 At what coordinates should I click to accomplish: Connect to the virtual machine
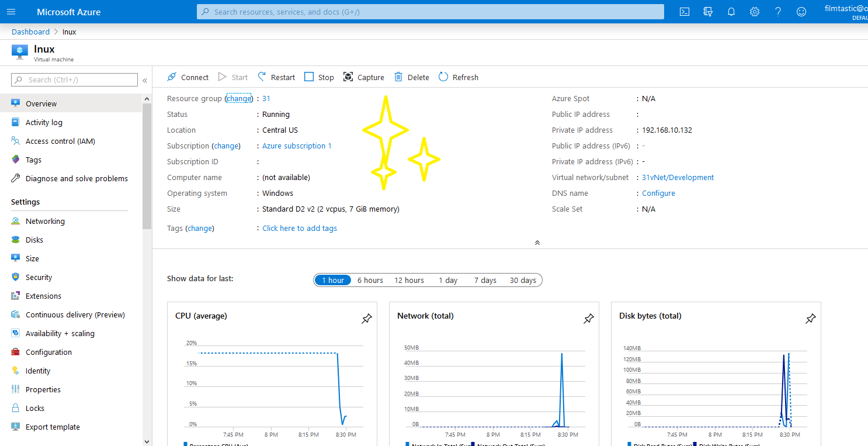point(188,77)
